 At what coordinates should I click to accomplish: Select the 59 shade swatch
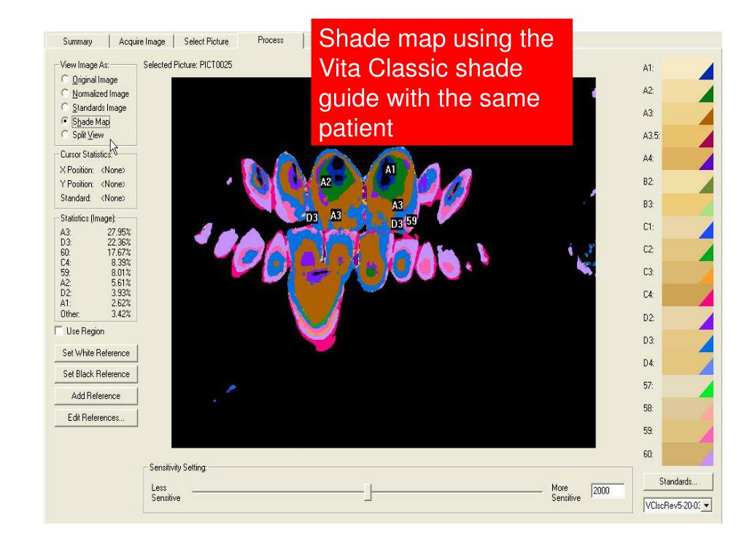[687, 431]
